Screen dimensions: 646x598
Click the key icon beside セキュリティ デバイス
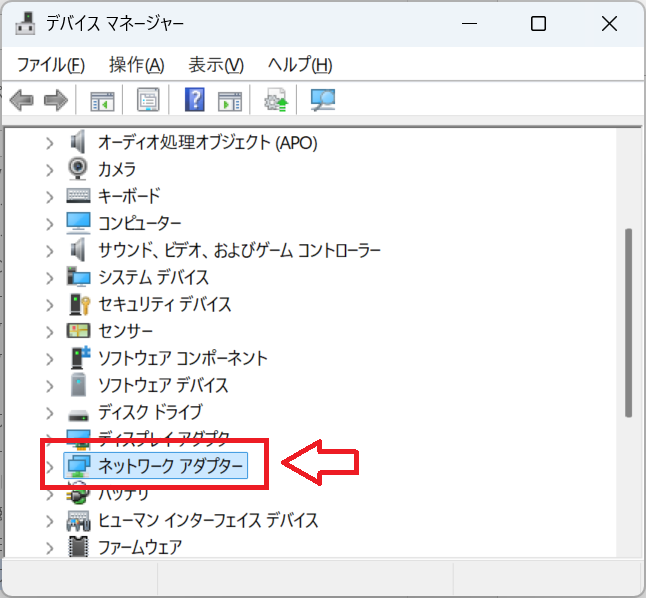pos(80,304)
